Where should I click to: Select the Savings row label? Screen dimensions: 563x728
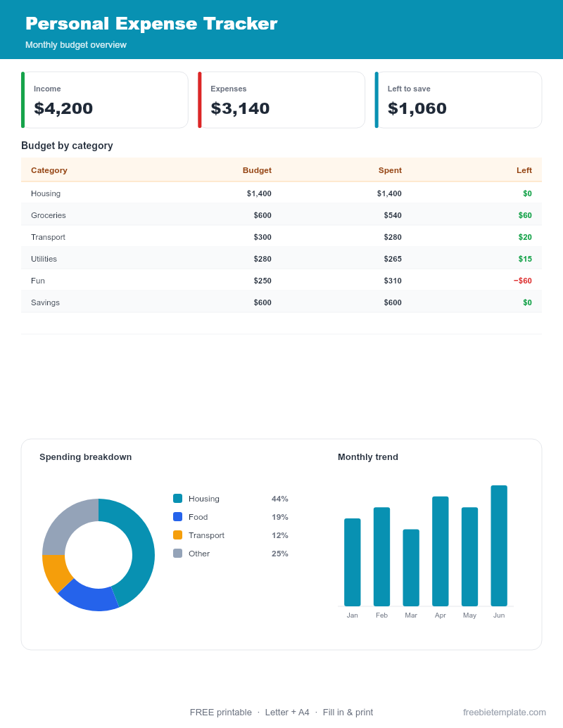pos(45,302)
